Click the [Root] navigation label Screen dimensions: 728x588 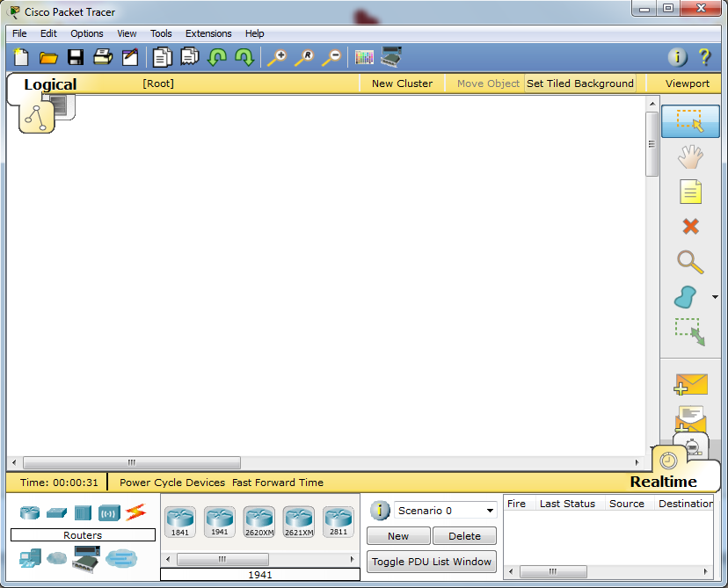158,83
